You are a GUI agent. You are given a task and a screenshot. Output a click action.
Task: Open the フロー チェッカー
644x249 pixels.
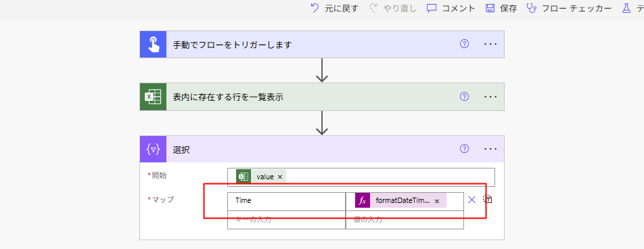(570, 8)
